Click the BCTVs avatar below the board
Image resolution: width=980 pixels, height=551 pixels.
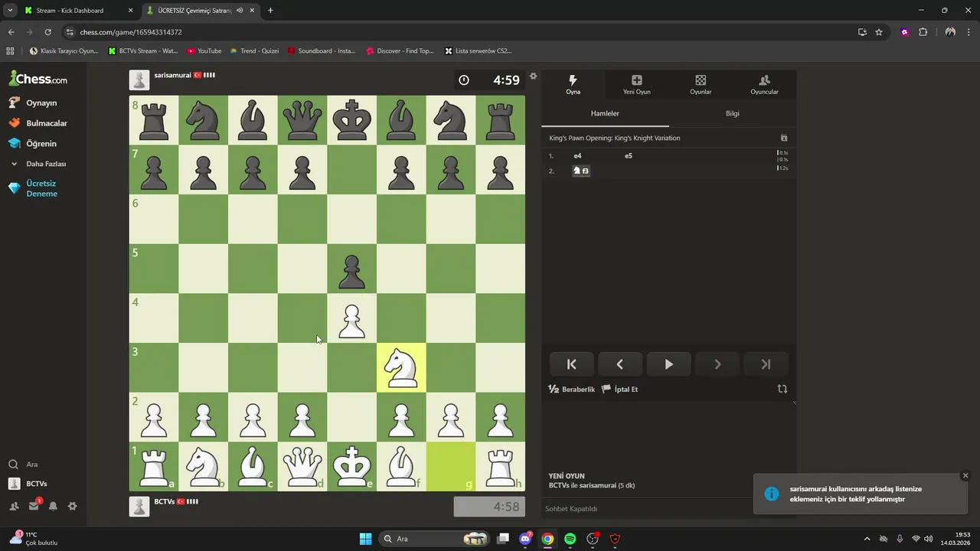click(139, 507)
